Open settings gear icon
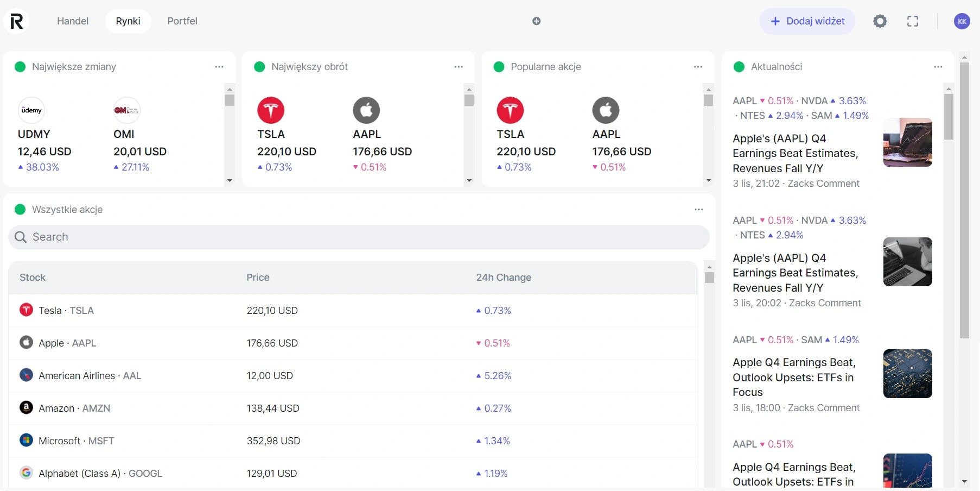This screenshot has height=491, width=980. 880,21
